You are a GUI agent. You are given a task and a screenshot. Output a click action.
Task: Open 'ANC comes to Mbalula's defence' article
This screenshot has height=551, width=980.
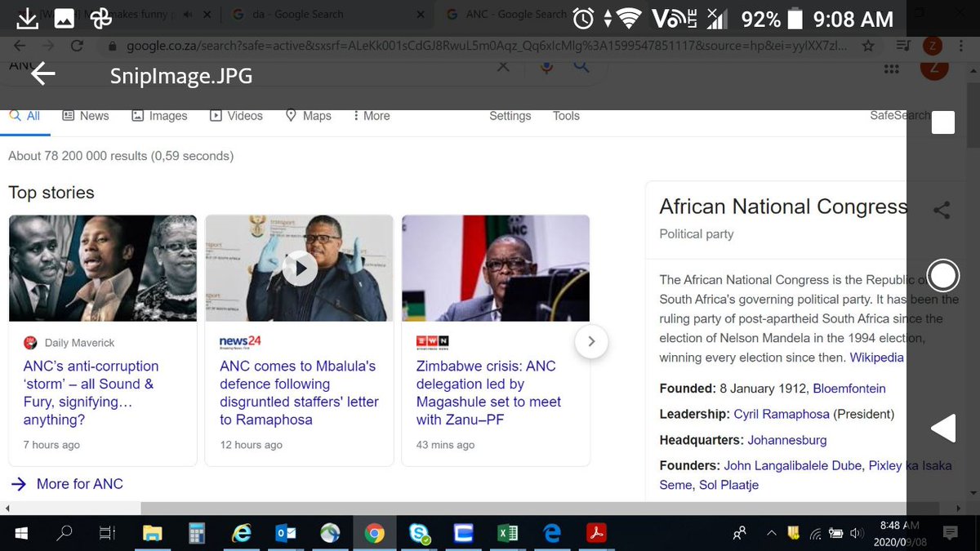[299, 393]
